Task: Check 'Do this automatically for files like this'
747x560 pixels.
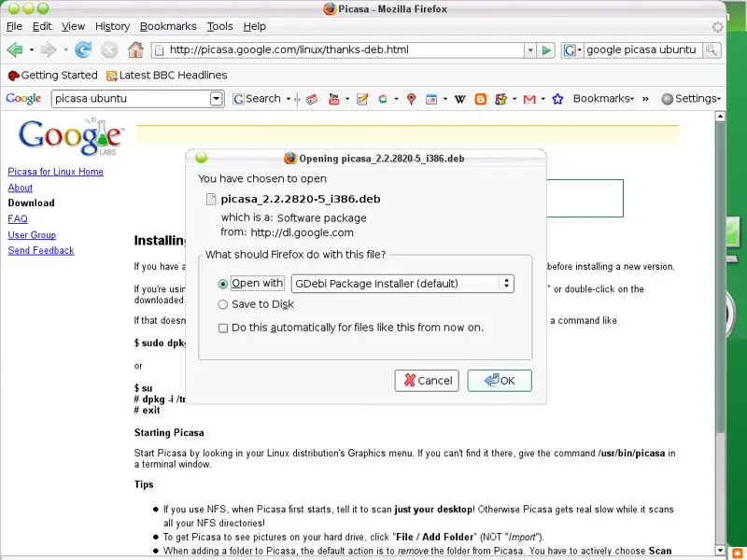Action: [x=223, y=329]
